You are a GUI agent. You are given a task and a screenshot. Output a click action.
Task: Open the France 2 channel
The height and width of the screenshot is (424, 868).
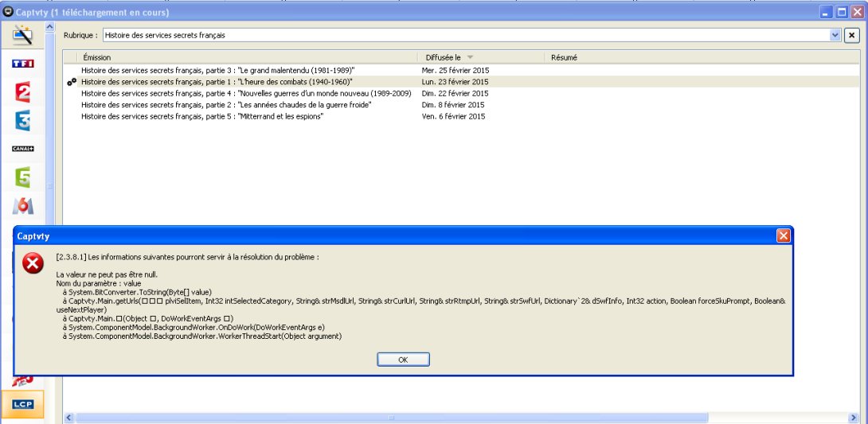click(x=22, y=92)
